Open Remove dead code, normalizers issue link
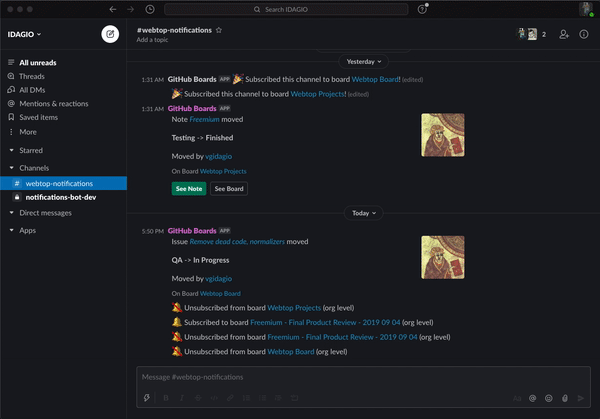Image resolution: width=600 pixels, height=419 pixels. click(x=237, y=242)
